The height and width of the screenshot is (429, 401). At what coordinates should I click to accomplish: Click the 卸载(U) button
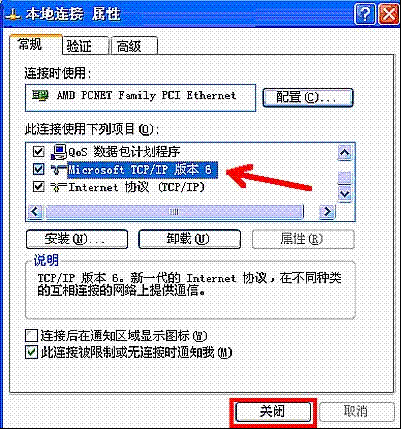(x=189, y=239)
